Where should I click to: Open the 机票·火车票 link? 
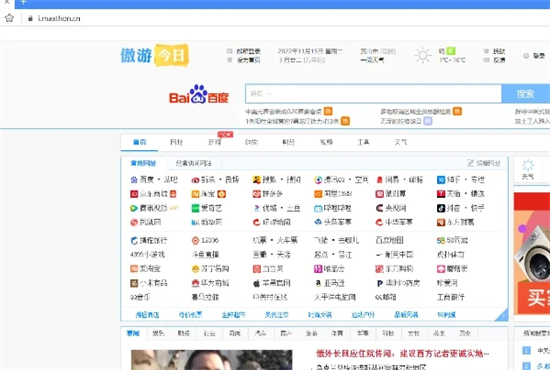tap(275, 240)
